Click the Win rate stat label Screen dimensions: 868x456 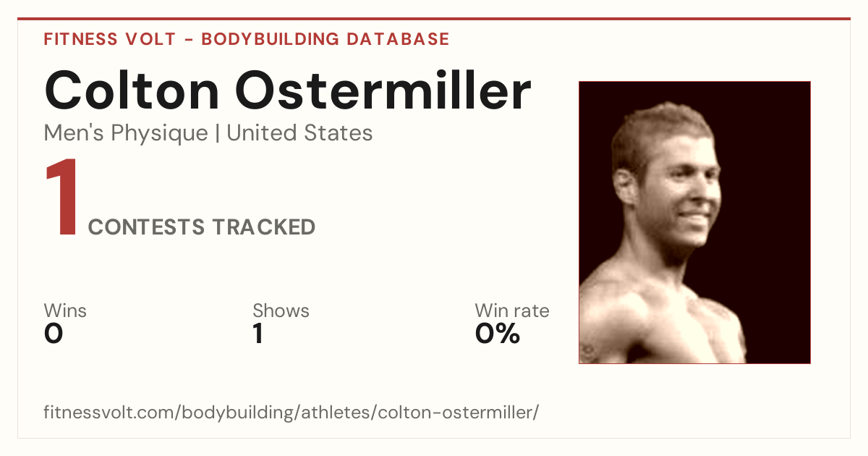click(x=512, y=311)
